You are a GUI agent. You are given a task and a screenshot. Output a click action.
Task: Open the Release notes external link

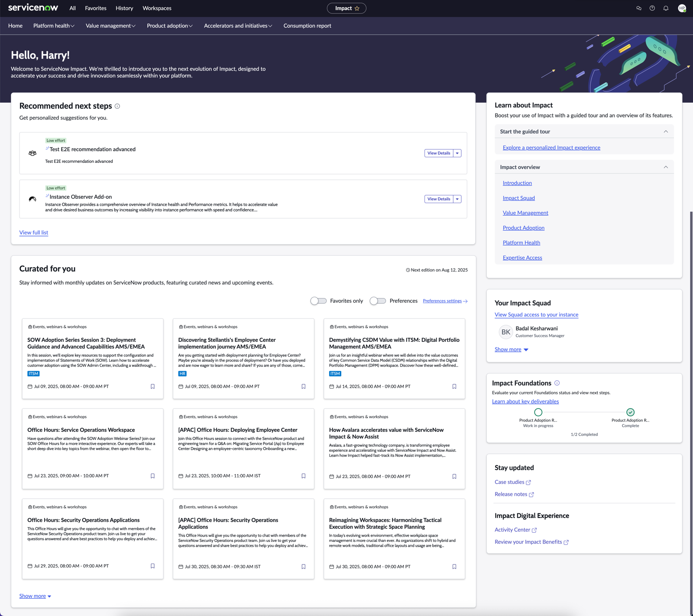click(514, 494)
